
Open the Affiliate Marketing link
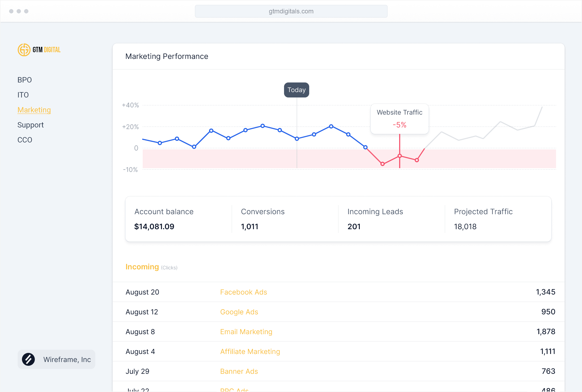(x=250, y=352)
